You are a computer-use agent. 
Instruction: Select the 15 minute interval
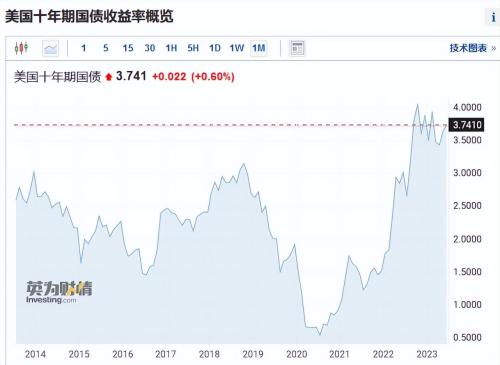pyautogui.click(x=128, y=48)
